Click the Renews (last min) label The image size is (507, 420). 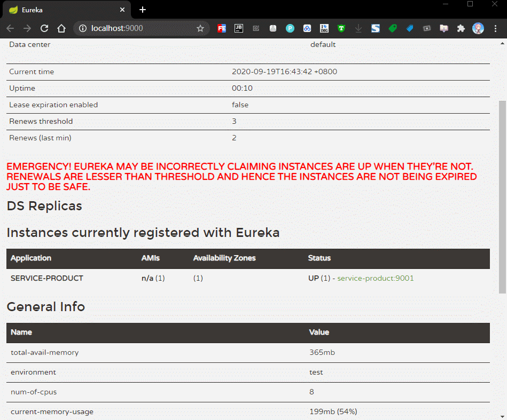point(40,138)
